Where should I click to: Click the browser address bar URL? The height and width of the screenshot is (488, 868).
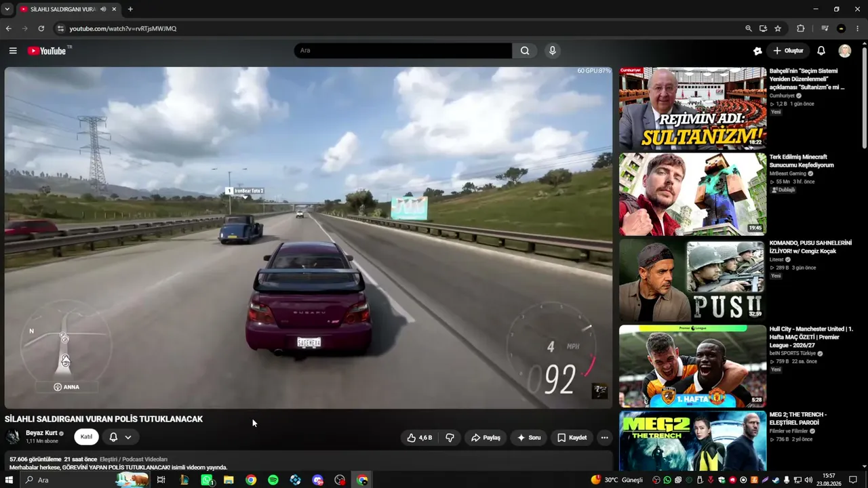pos(123,28)
